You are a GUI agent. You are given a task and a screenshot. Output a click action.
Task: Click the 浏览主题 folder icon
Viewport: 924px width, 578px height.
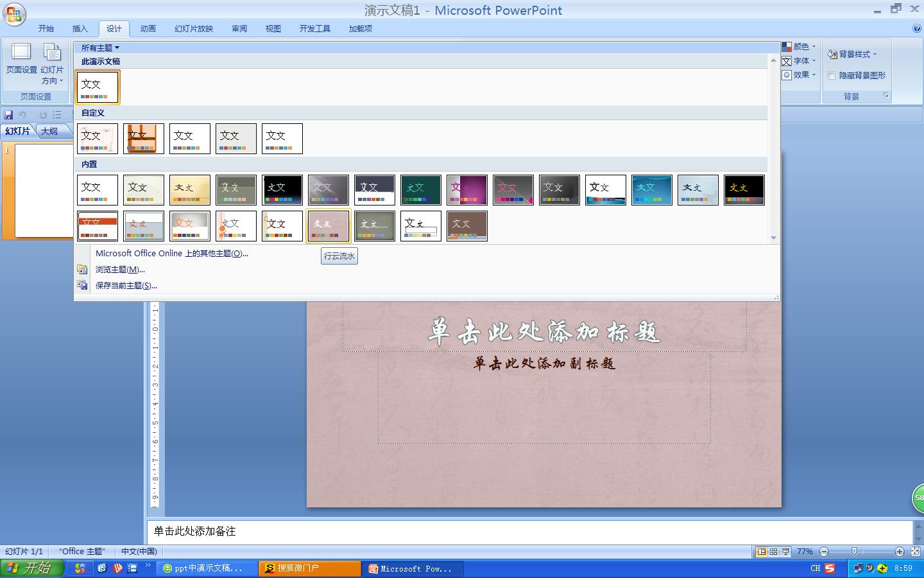coord(82,270)
